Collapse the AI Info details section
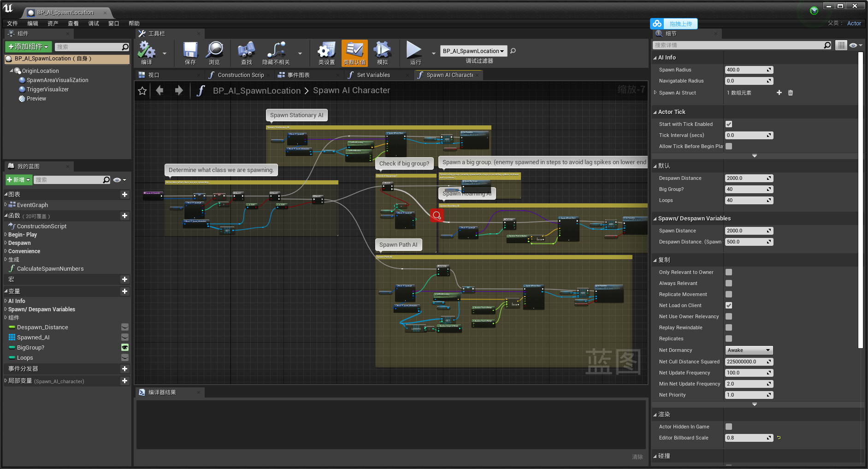Screen dimensions: 868x469 click(x=655, y=58)
